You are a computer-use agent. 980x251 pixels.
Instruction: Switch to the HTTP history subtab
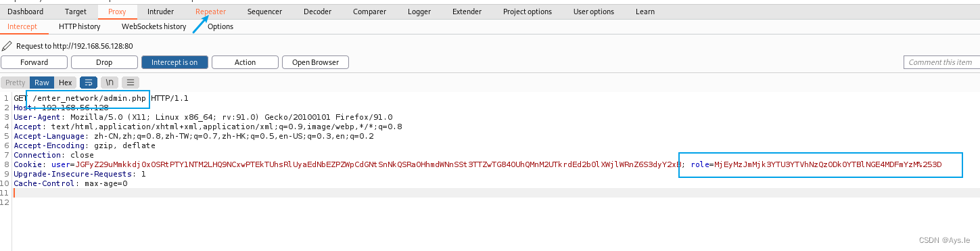click(x=79, y=26)
